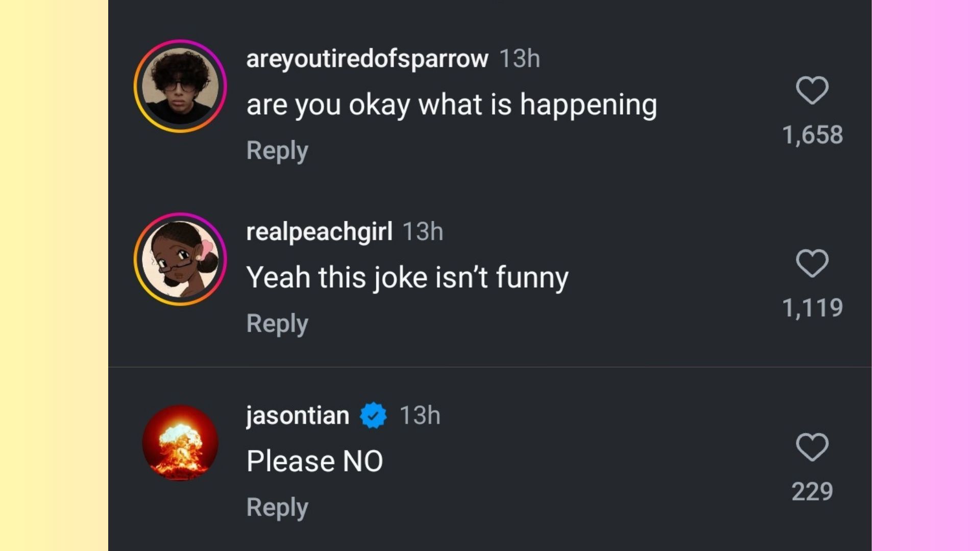
Task: Go to the jasontian username link
Action: [298, 415]
